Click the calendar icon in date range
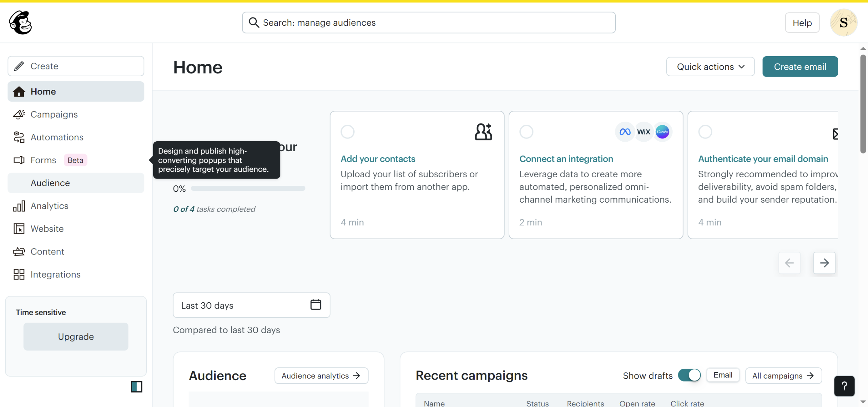 [315, 305]
